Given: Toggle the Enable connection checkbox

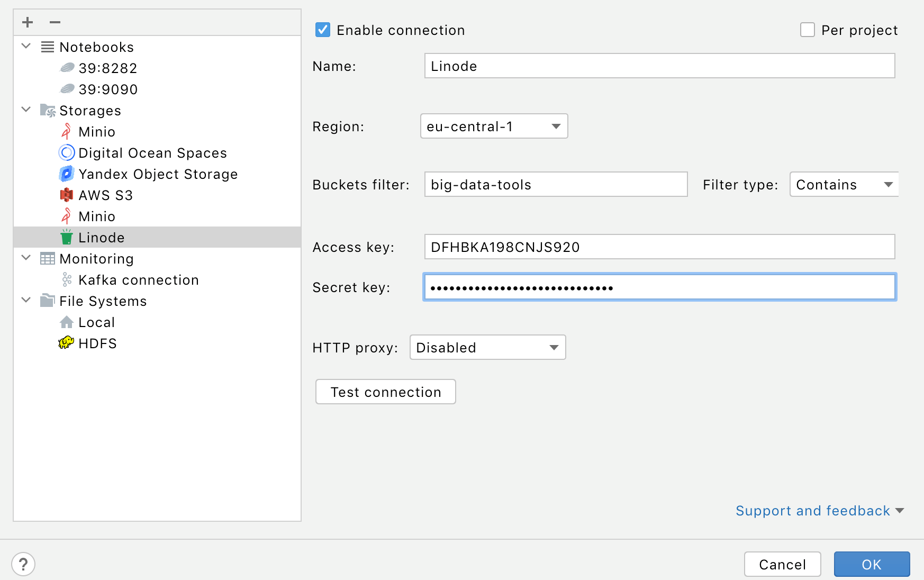Looking at the screenshot, I should coord(323,30).
